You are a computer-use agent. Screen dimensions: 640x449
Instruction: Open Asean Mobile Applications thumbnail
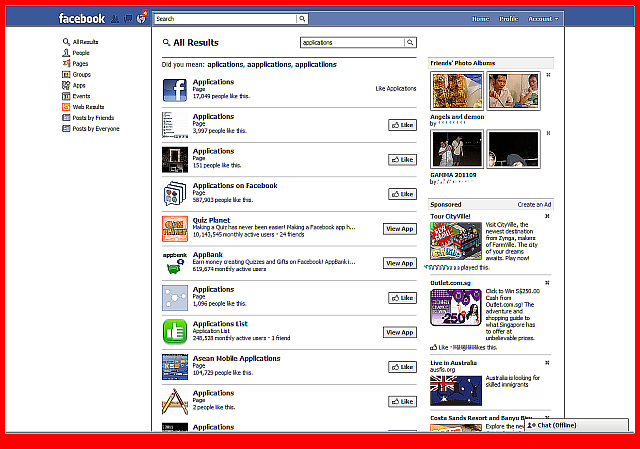175,367
